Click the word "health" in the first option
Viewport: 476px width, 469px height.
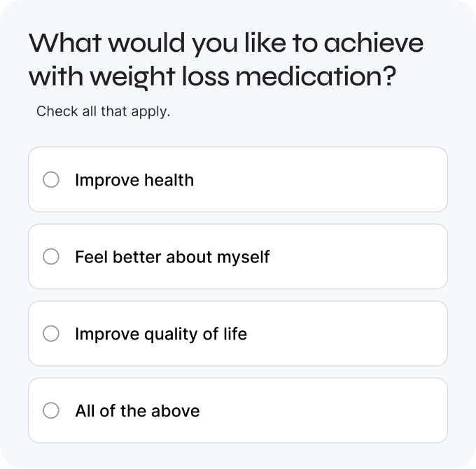tap(169, 180)
